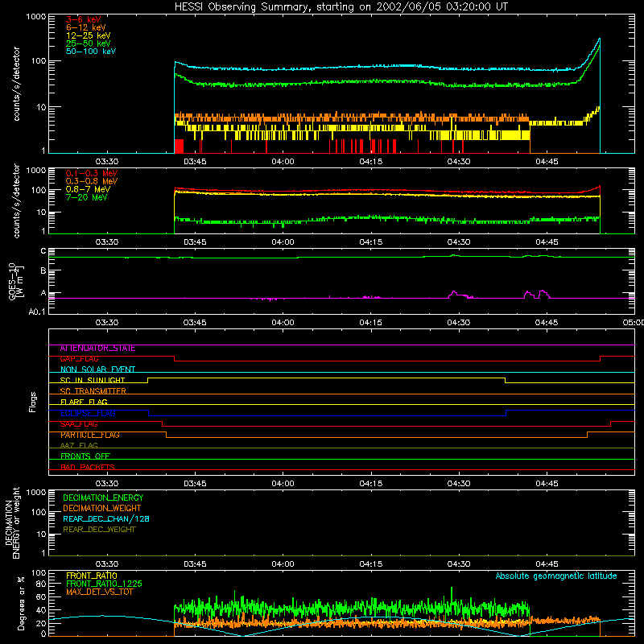Click the C level label on GOES axis
Image resolution: width=644 pixels, height=644 pixels.
tap(43, 251)
